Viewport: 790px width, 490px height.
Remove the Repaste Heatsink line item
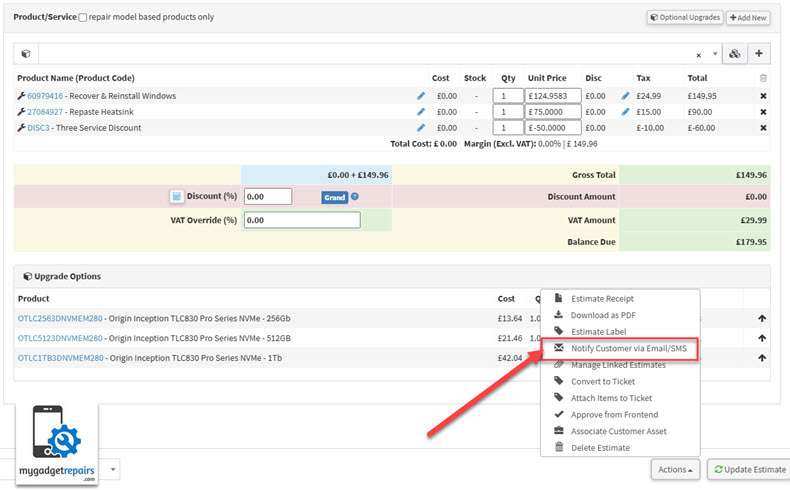(x=763, y=112)
